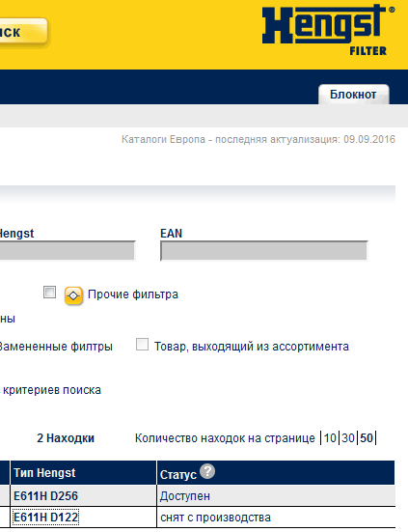This screenshot has height=532, width=408.
Task: Click the EAN field label
Action: (171, 234)
